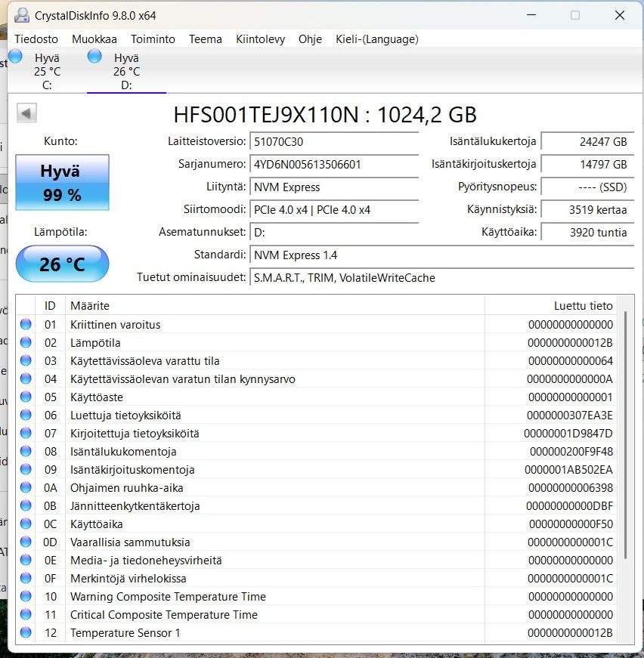This screenshot has height=658, width=644.
Task: Close the CrystalDiskInfo window
Action: point(620,15)
